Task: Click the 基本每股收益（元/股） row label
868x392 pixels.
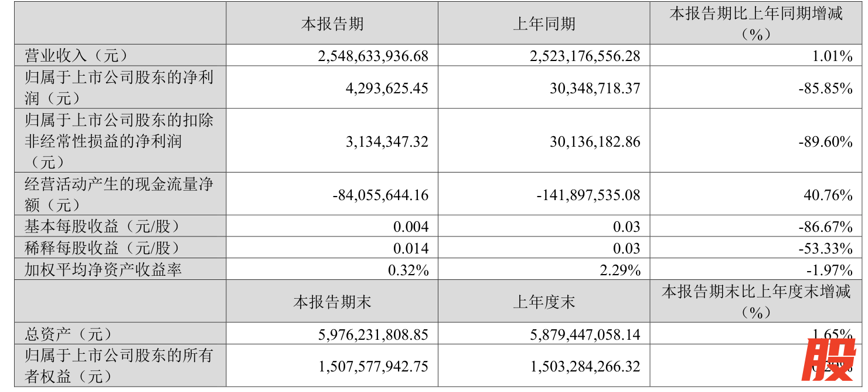Action: click(x=103, y=227)
